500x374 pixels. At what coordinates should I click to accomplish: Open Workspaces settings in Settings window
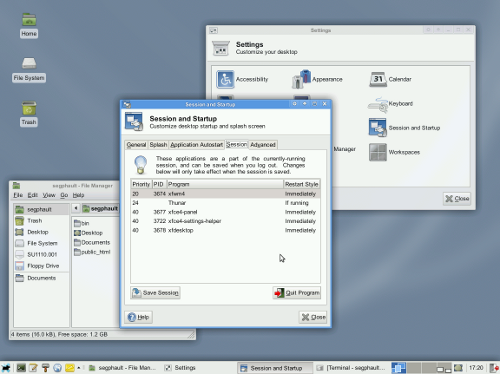tap(394, 152)
